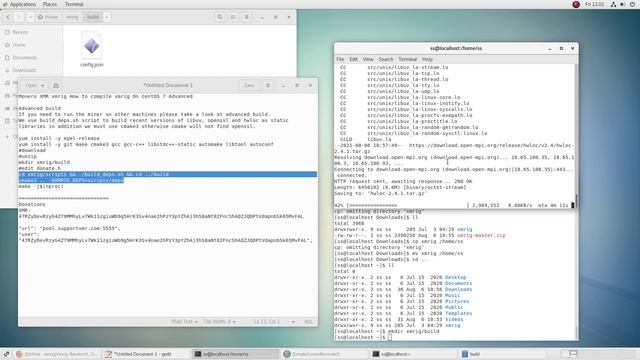
Task: Open gedit hamburger menu
Action: (x=268, y=85)
